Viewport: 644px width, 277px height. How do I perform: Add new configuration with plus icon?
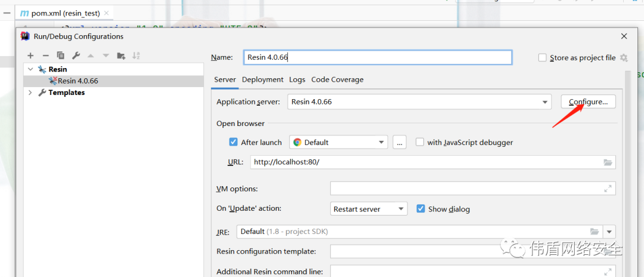point(30,56)
